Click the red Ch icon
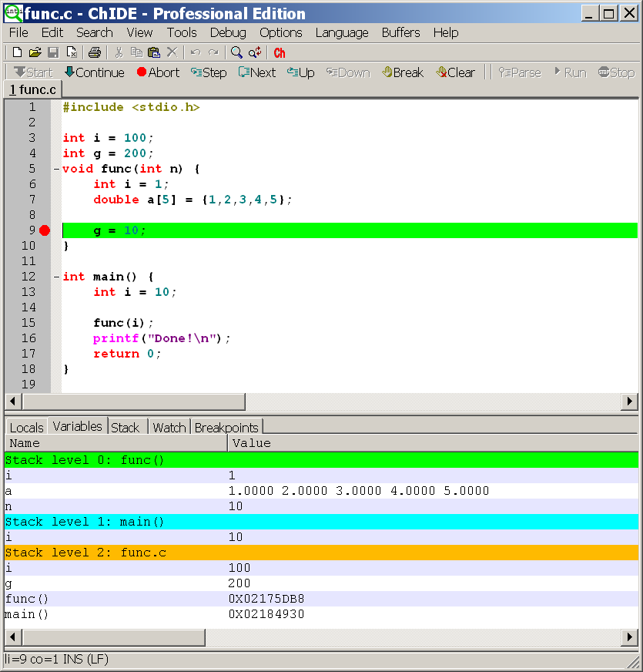Image resolution: width=643 pixels, height=672 pixels. [x=280, y=52]
